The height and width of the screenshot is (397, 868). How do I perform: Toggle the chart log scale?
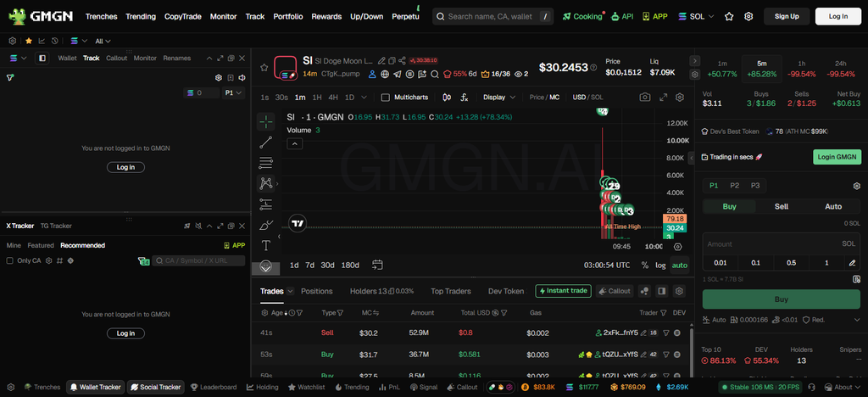pyautogui.click(x=660, y=265)
